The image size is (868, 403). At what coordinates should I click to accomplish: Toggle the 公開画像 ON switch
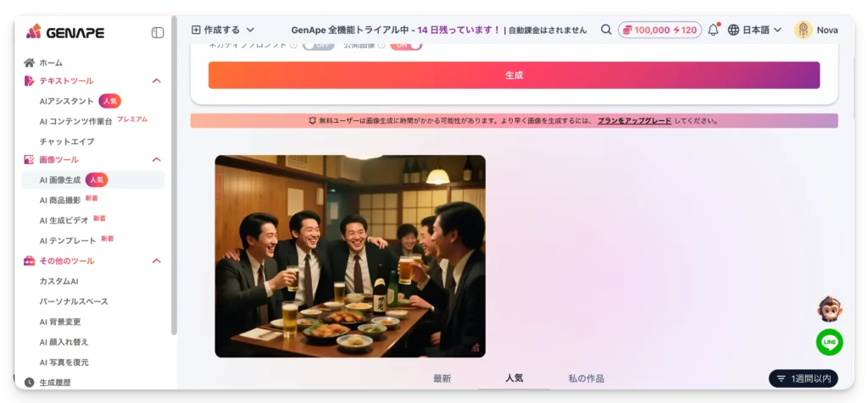(406, 46)
